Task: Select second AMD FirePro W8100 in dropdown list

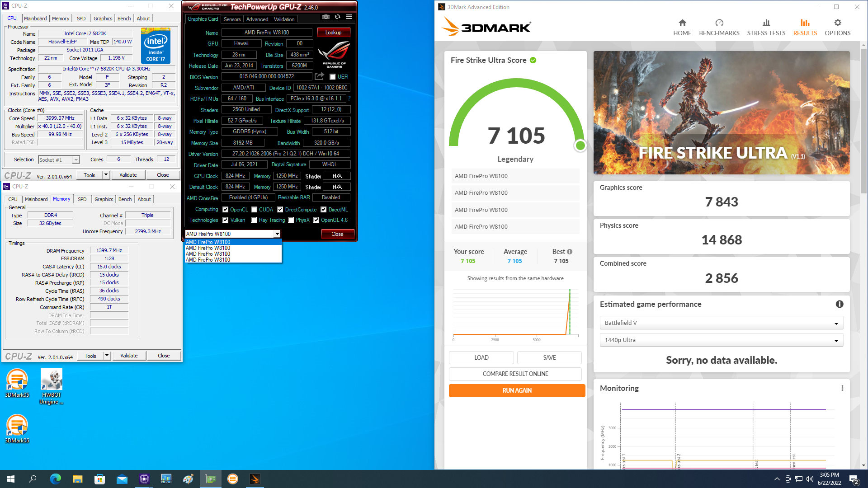Action: tap(233, 248)
